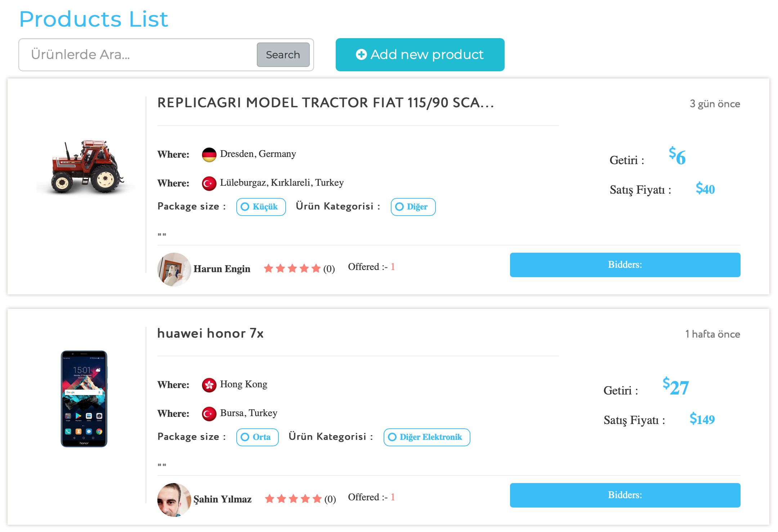
Task: Open the huawei honor 7x product title
Action: point(210,333)
